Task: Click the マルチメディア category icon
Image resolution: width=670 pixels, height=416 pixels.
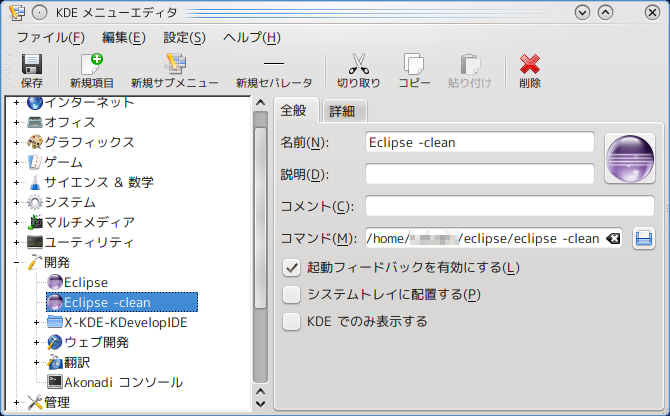Action: pyautogui.click(x=35, y=223)
